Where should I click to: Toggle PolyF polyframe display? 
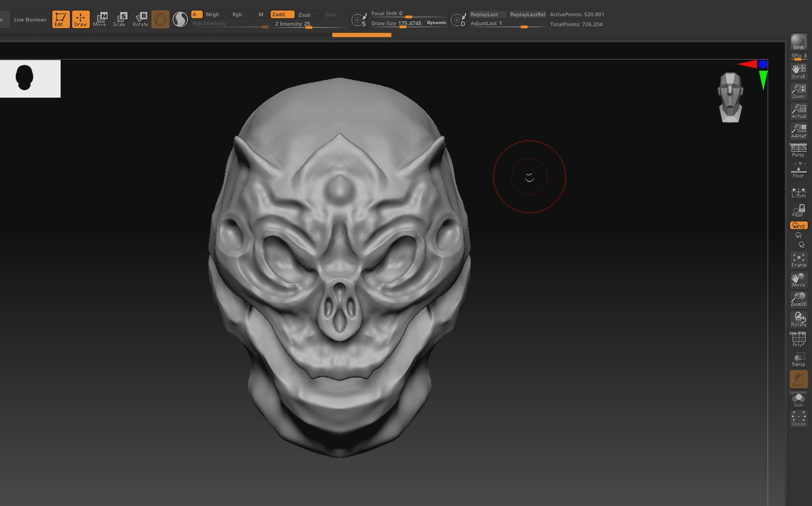point(798,340)
